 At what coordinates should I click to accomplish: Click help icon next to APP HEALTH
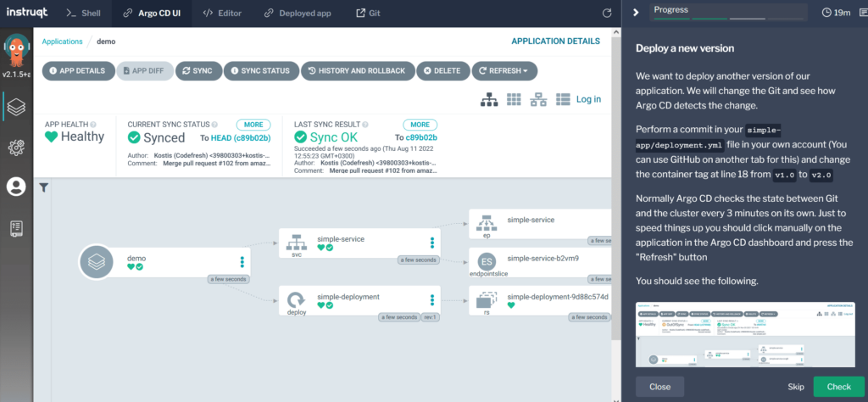pos(93,126)
